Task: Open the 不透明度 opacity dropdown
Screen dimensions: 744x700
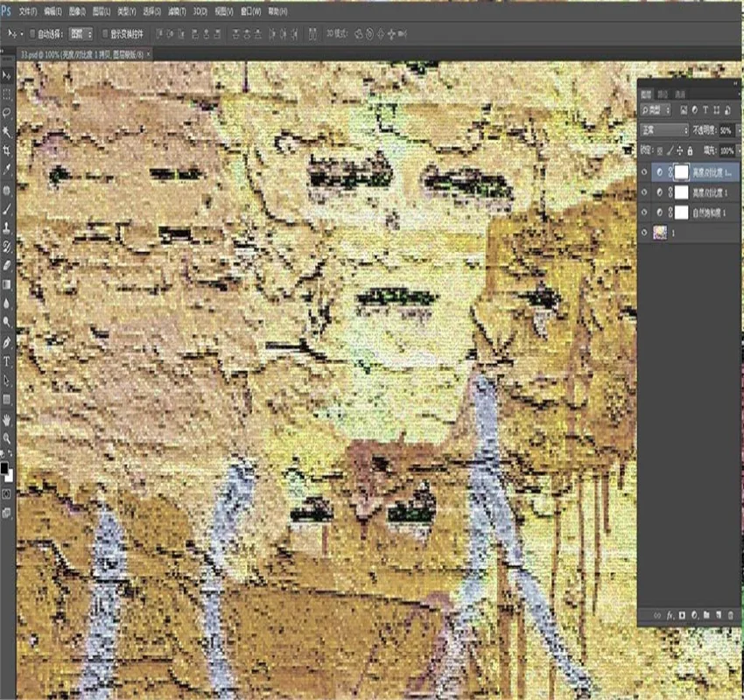Action: [738, 129]
